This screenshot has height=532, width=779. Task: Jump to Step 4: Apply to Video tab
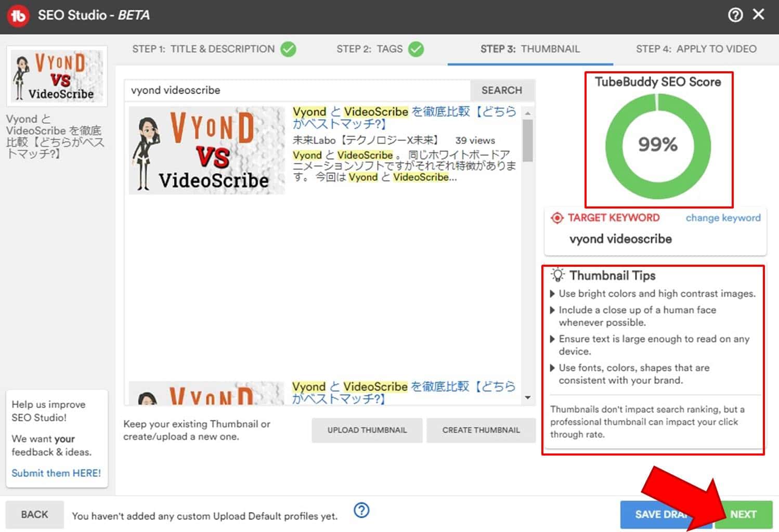696,49
